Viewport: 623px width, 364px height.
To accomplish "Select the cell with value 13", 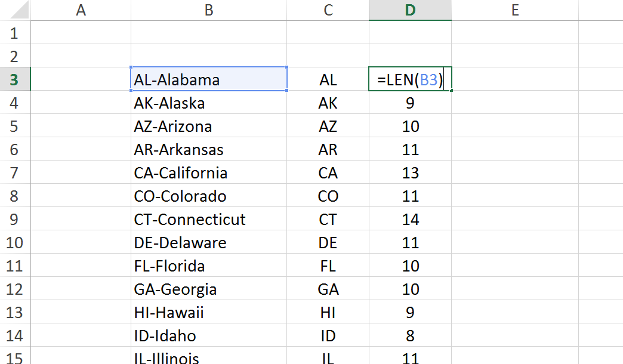I will coord(410,173).
